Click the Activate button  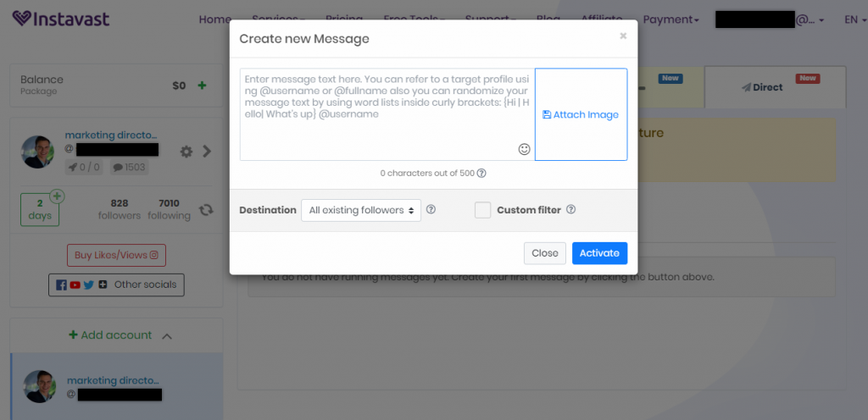pos(599,253)
